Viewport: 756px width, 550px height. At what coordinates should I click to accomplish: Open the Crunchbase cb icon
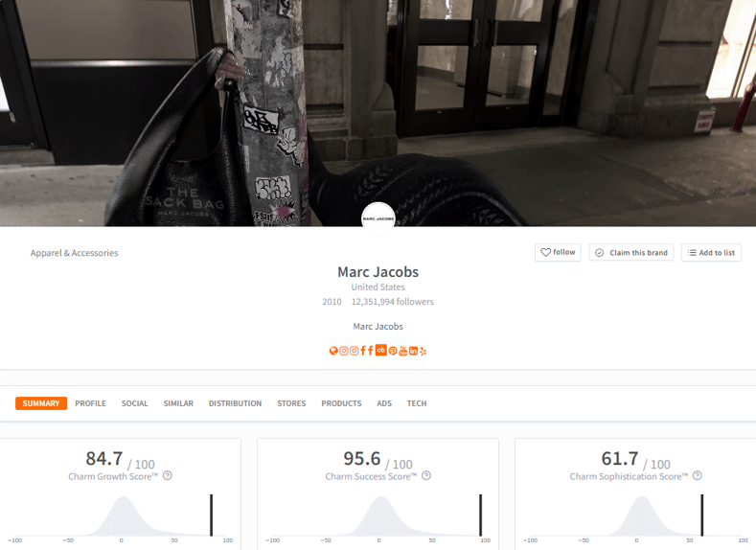[381, 350]
